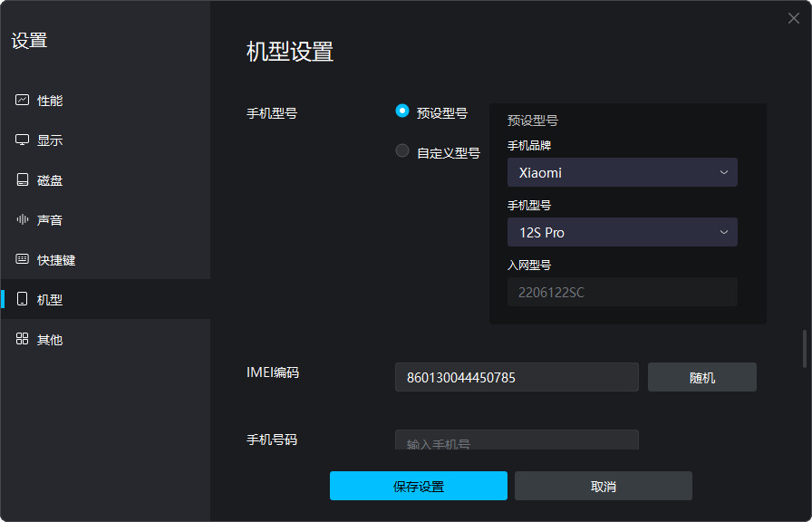812x522 pixels.
Task: Click the IMEI编码 number input field
Action: [x=517, y=377]
